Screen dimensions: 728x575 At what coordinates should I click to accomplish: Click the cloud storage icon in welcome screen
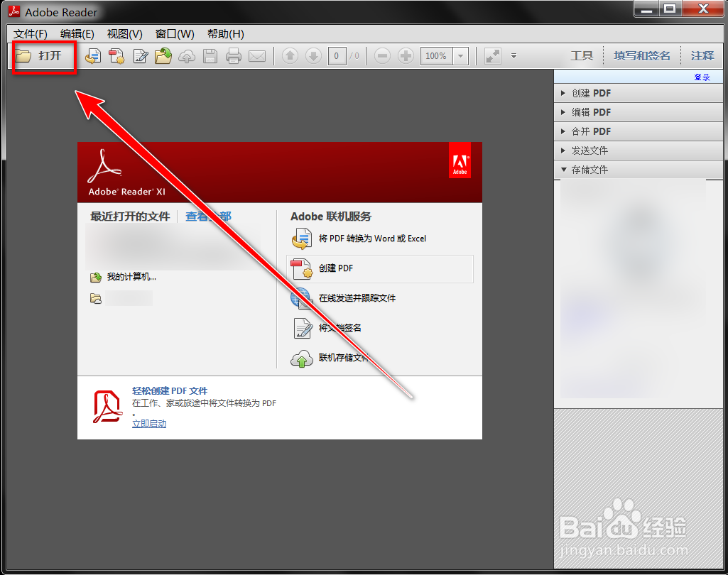point(302,358)
